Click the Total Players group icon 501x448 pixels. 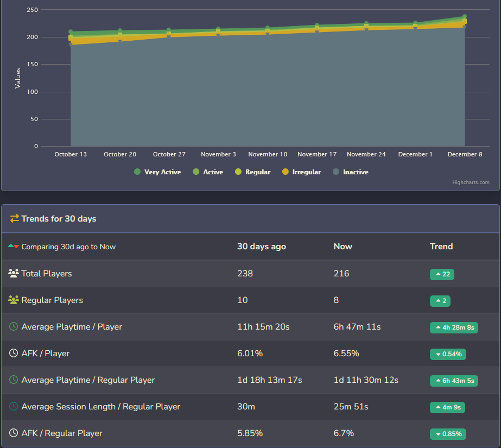(x=13, y=273)
